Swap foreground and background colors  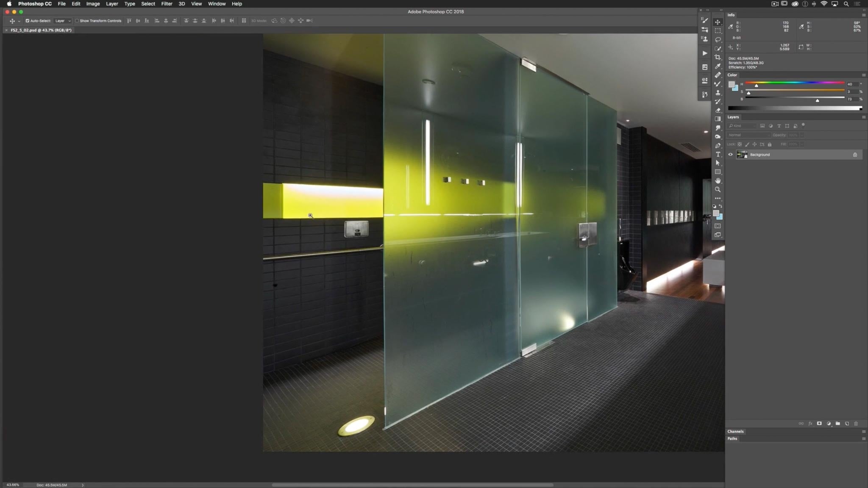pyautogui.click(x=721, y=206)
